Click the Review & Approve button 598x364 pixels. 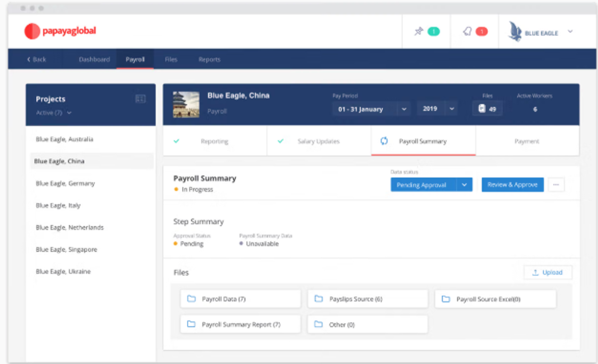pos(512,185)
